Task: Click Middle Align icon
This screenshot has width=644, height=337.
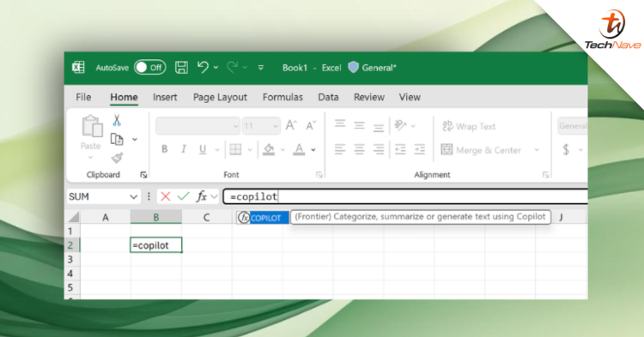Action: pyautogui.click(x=359, y=125)
